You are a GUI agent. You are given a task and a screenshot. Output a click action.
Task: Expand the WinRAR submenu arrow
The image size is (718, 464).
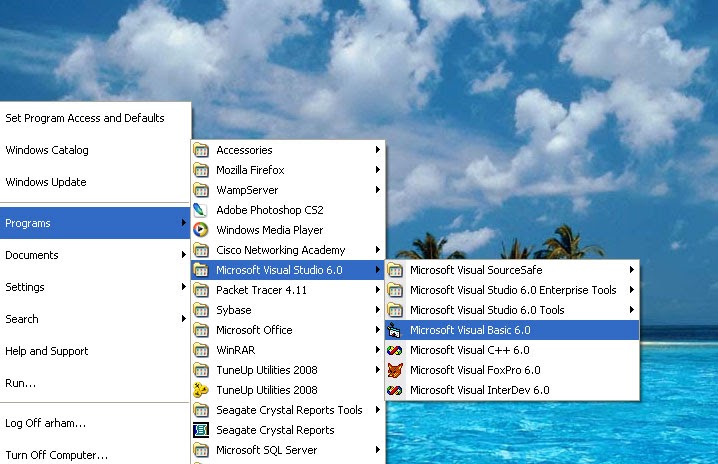[x=378, y=349]
